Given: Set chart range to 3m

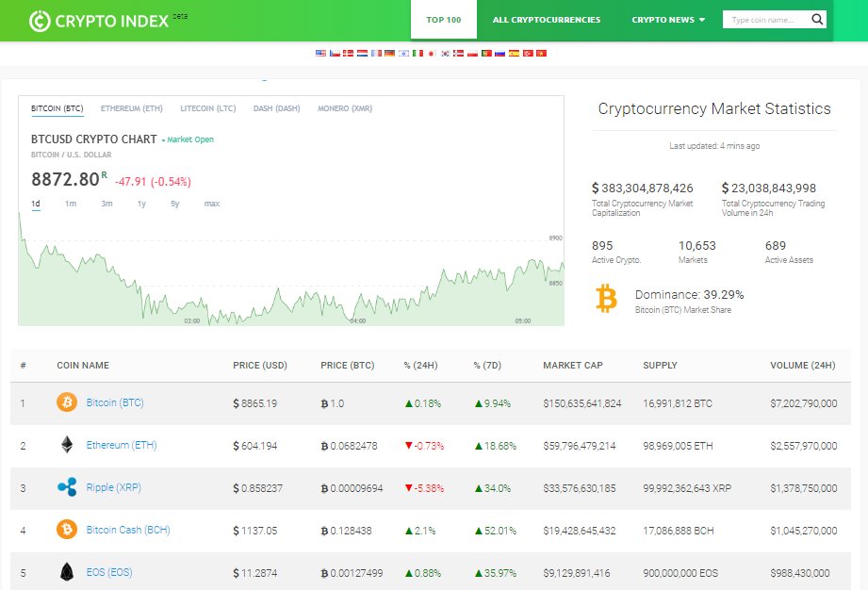Looking at the screenshot, I should [x=106, y=204].
